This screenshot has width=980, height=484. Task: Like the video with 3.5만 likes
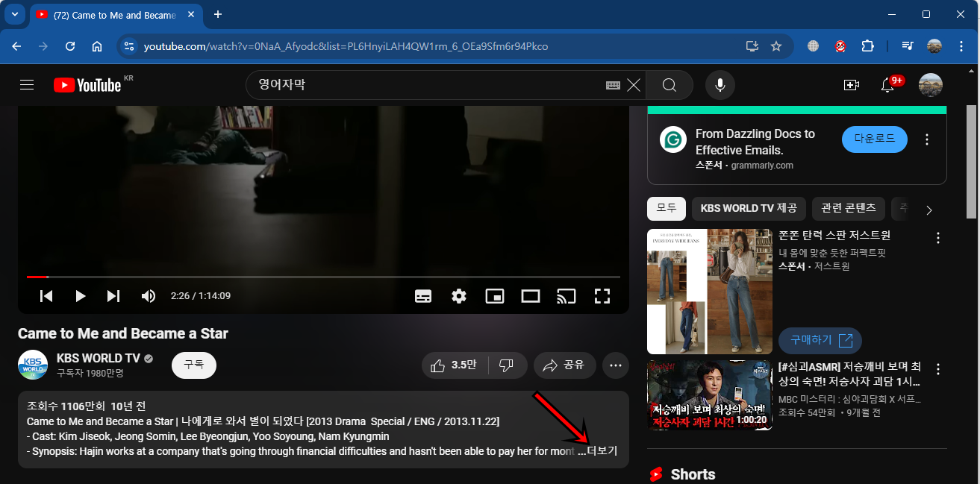pyautogui.click(x=455, y=365)
